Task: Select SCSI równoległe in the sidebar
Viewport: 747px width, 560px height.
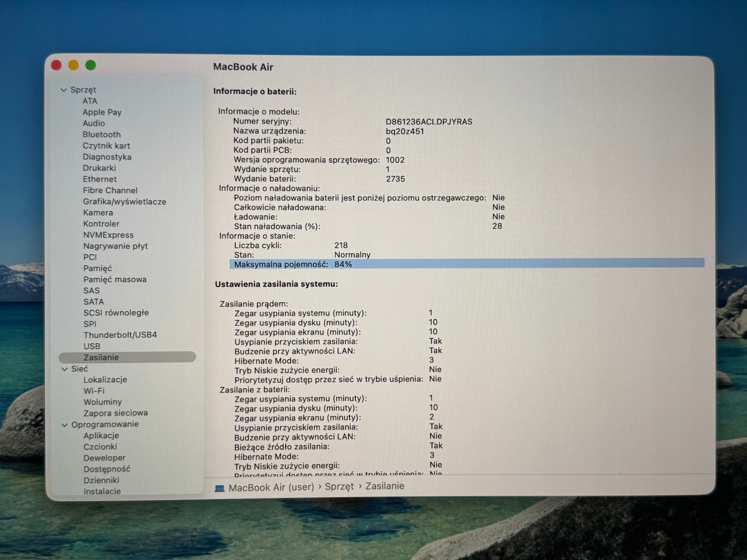Action: click(116, 313)
